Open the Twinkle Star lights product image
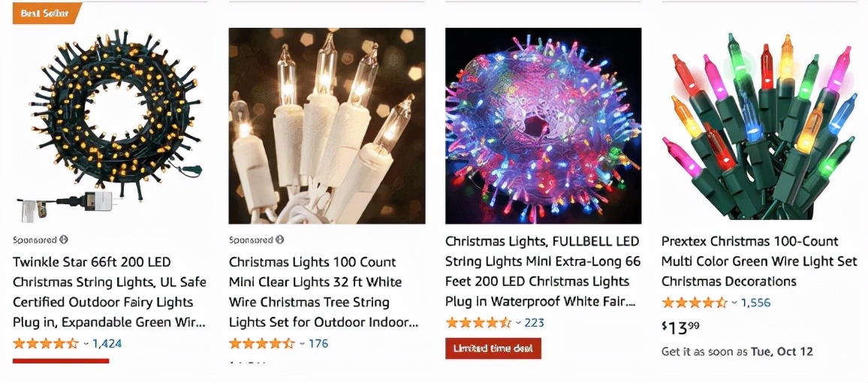Screen dimensions: 868x383 110,125
